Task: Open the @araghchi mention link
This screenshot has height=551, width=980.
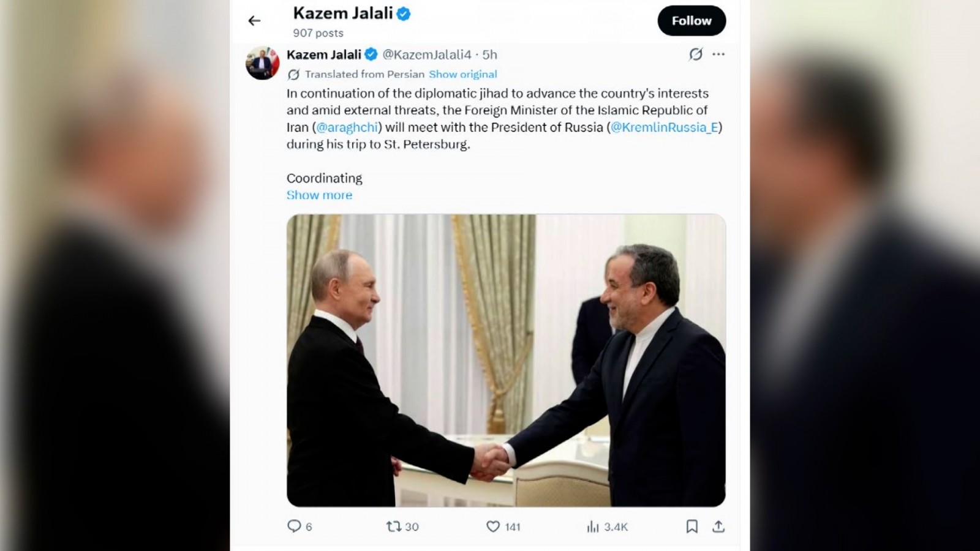Action: tap(347, 127)
